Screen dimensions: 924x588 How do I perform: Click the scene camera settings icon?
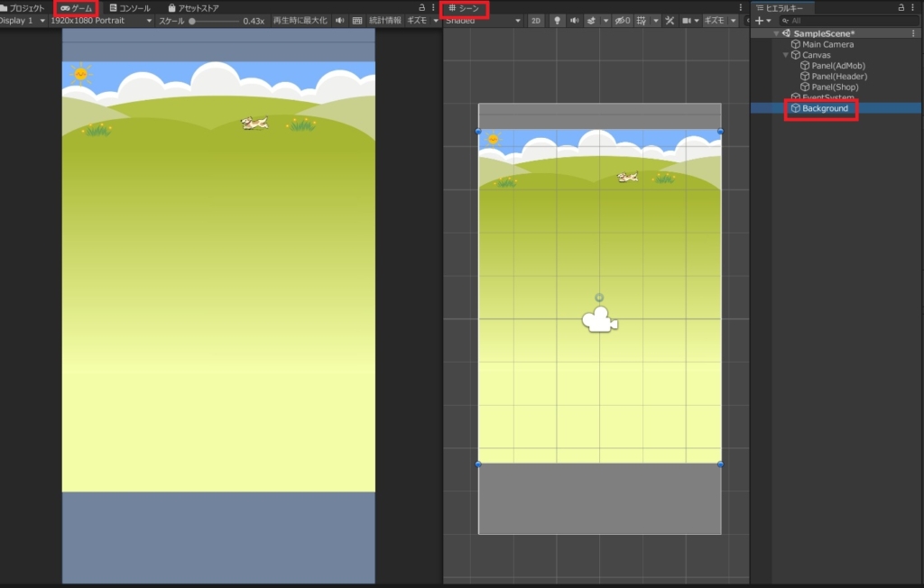687,20
